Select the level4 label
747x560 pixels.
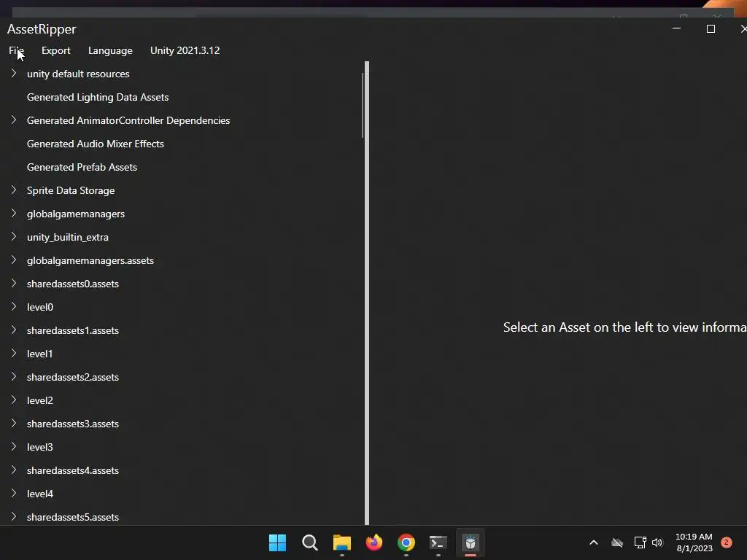40,494
